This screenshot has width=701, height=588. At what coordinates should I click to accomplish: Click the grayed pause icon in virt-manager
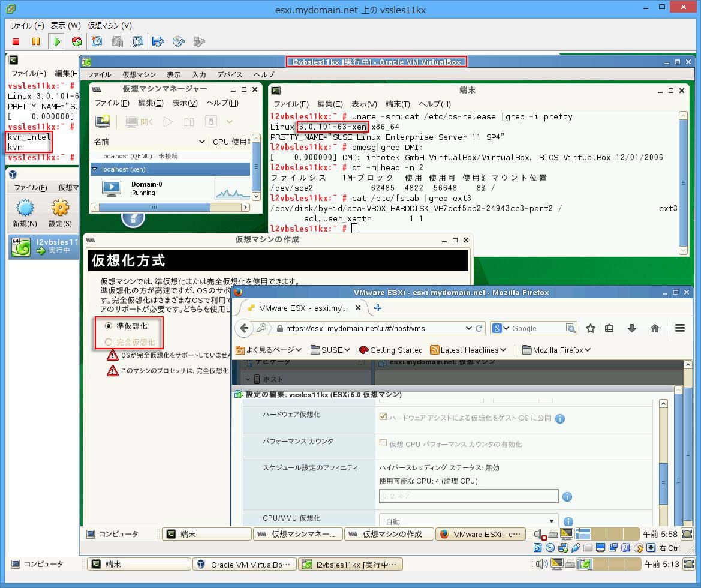tap(189, 122)
